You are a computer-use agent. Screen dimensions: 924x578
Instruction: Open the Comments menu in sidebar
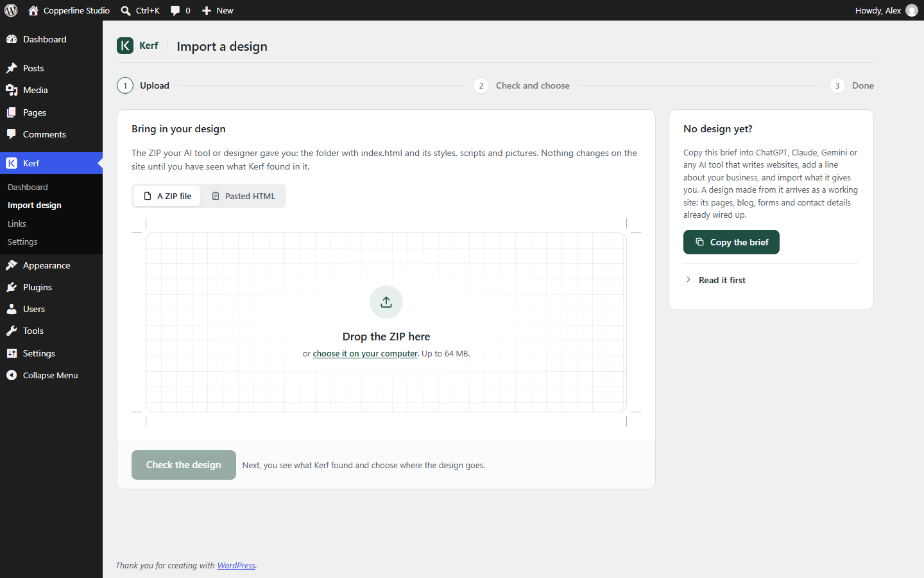51,134
